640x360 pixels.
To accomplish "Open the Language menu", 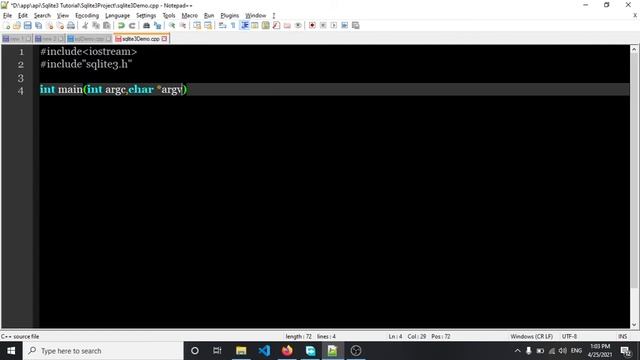I will click(117, 16).
